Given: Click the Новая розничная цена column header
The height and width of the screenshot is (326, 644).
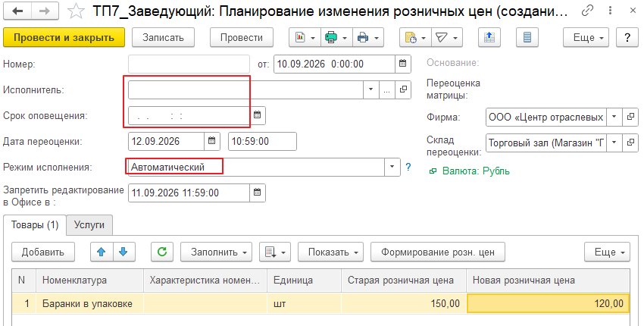Looking at the screenshot, I should [548, 281].
